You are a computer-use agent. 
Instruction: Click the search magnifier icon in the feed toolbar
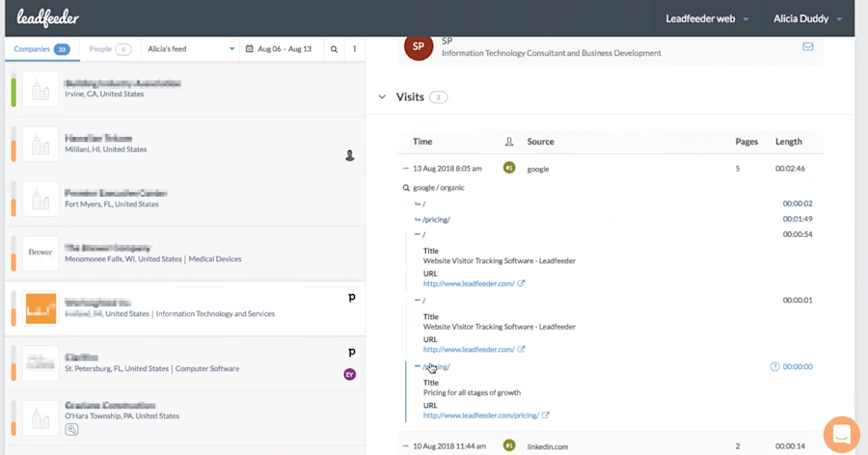pyautogui.click(x=334, y=49)
